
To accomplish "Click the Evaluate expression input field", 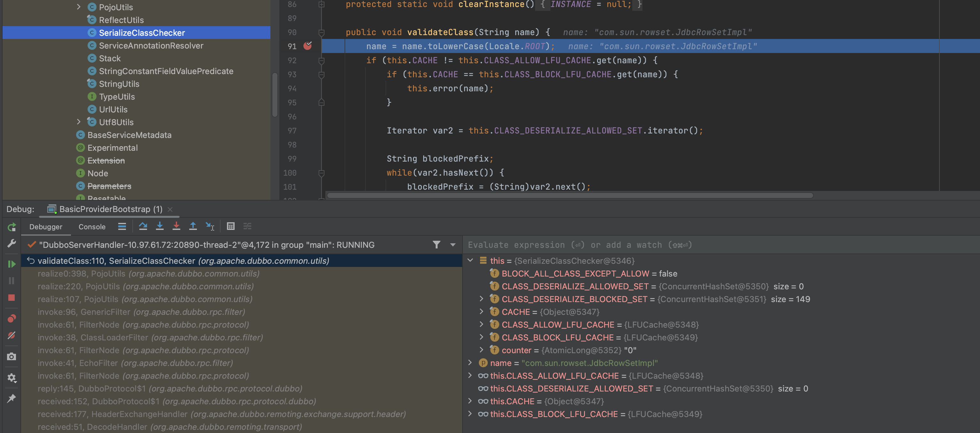I will pos(721,245).
